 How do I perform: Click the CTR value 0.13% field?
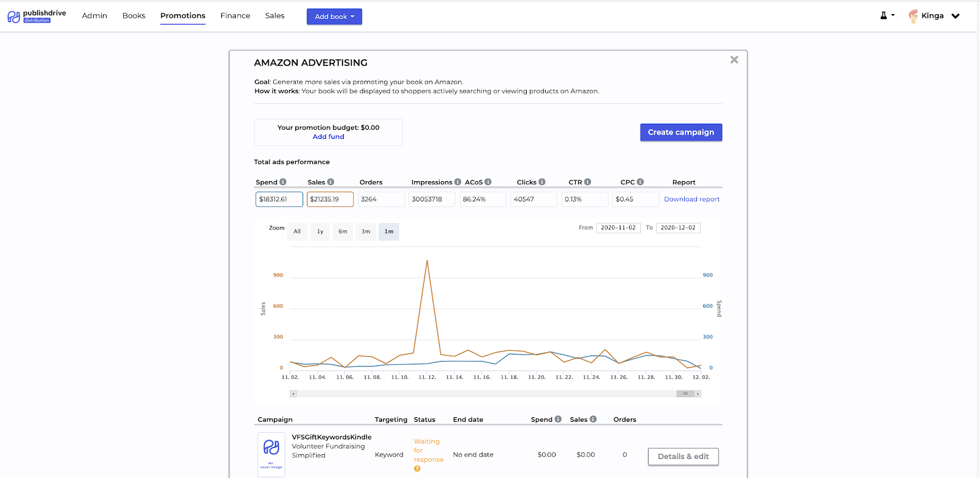click(585, 199)
